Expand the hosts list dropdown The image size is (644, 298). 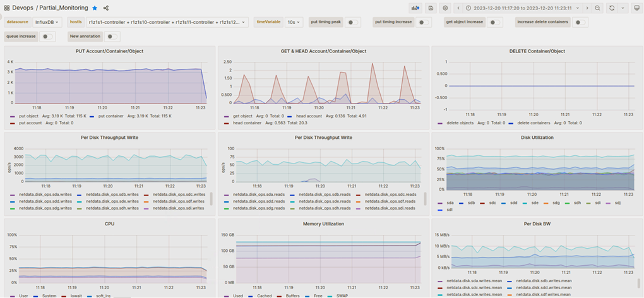pos(166,22)
